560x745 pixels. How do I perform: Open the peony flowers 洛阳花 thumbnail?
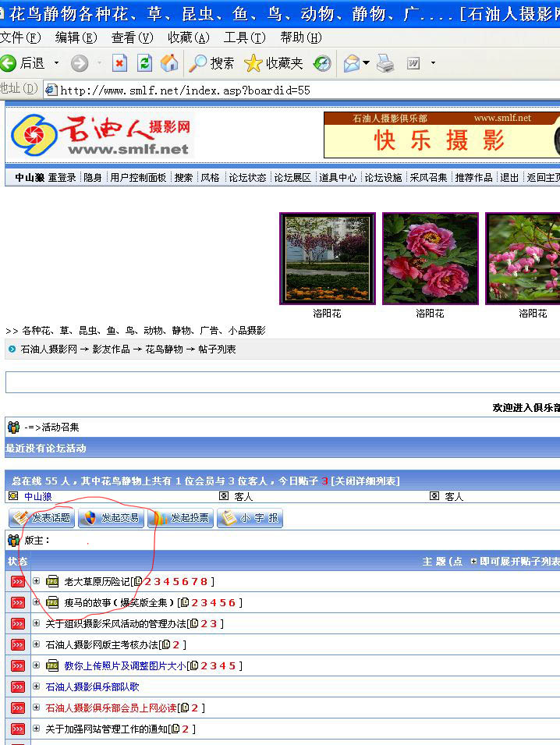click(431, 258)
